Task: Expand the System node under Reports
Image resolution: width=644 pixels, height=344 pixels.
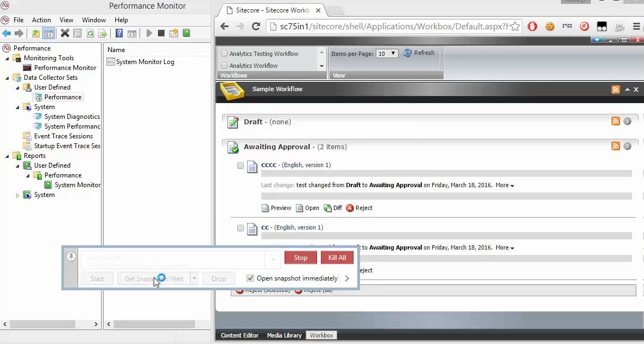Action: click(x=17, y=195)
